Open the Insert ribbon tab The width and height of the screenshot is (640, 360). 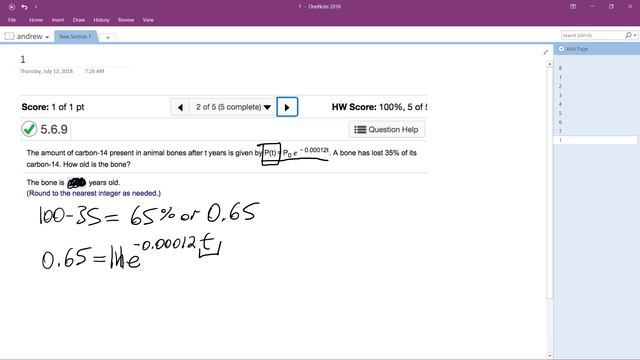tap(58, 20)
